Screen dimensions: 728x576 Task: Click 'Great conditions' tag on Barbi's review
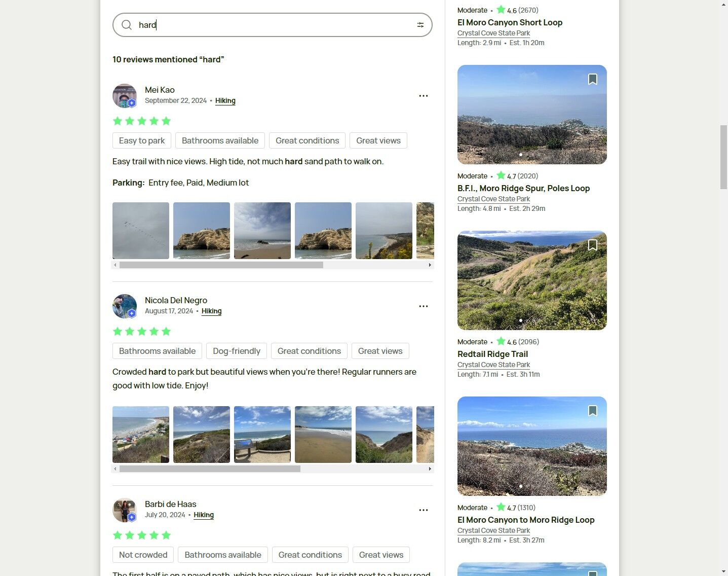tap(310, 555)
